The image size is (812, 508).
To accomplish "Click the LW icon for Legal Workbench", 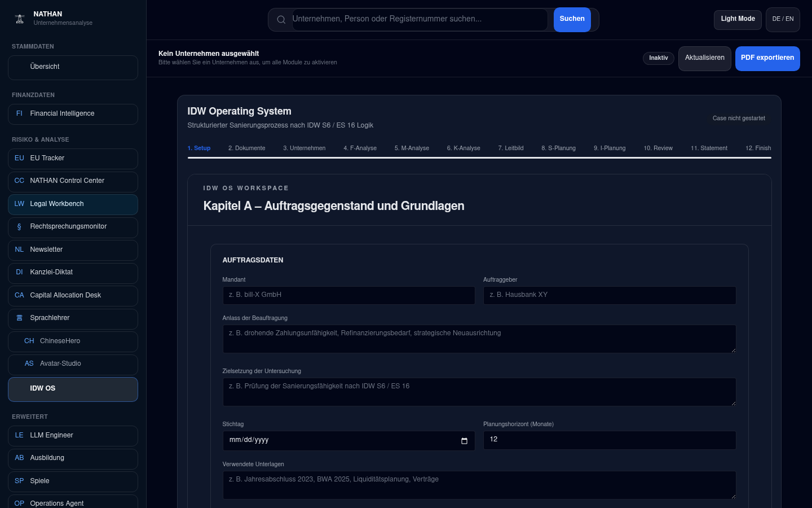I will coord(19,204).
